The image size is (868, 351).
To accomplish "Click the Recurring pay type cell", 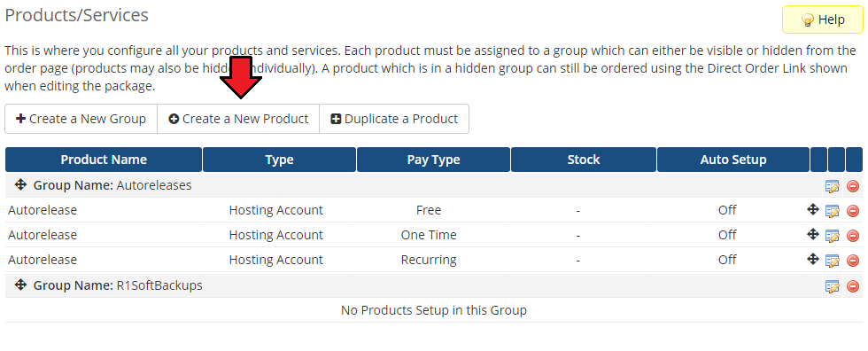I will tap(429, 261).
